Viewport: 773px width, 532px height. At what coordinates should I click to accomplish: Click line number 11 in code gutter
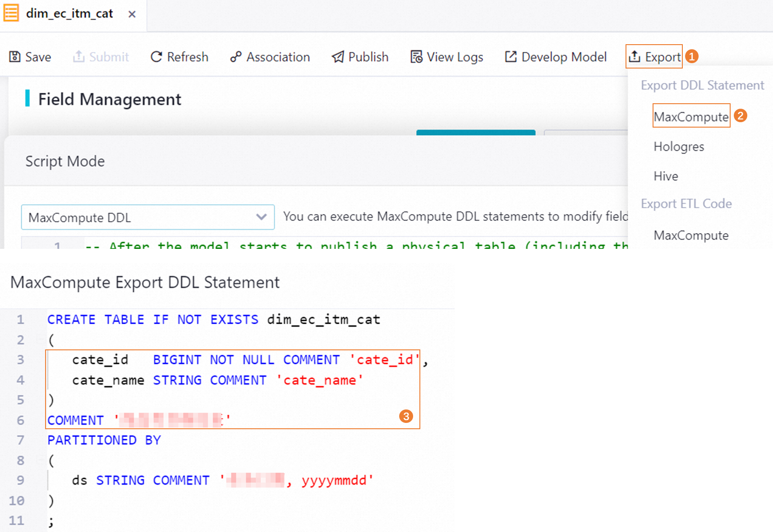(x=17, y=521)
